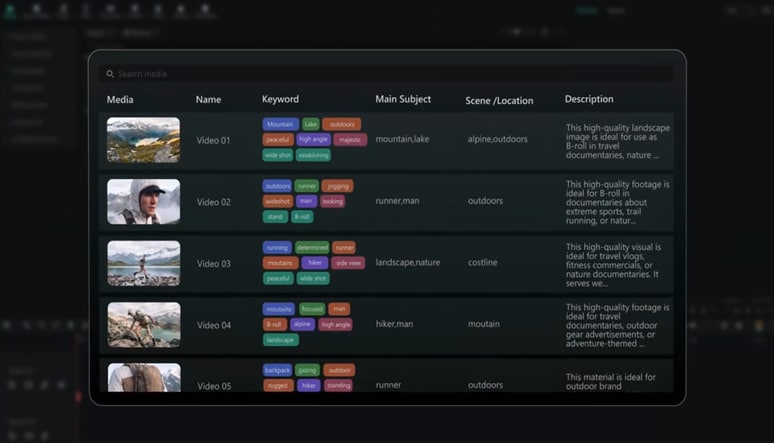Click Video 04's B-roll tag
774x443 pixels.
coord(274,324)
